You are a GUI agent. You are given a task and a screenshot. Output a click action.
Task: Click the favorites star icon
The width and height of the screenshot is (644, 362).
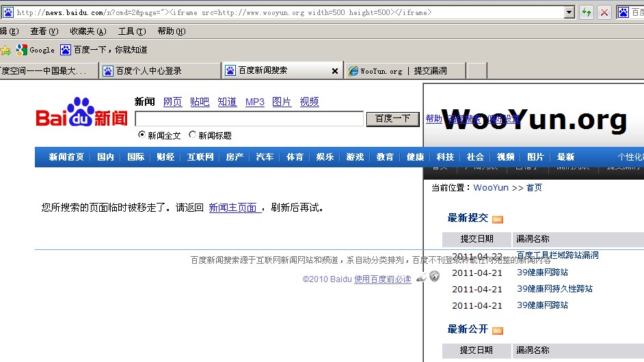coord(5,50)
